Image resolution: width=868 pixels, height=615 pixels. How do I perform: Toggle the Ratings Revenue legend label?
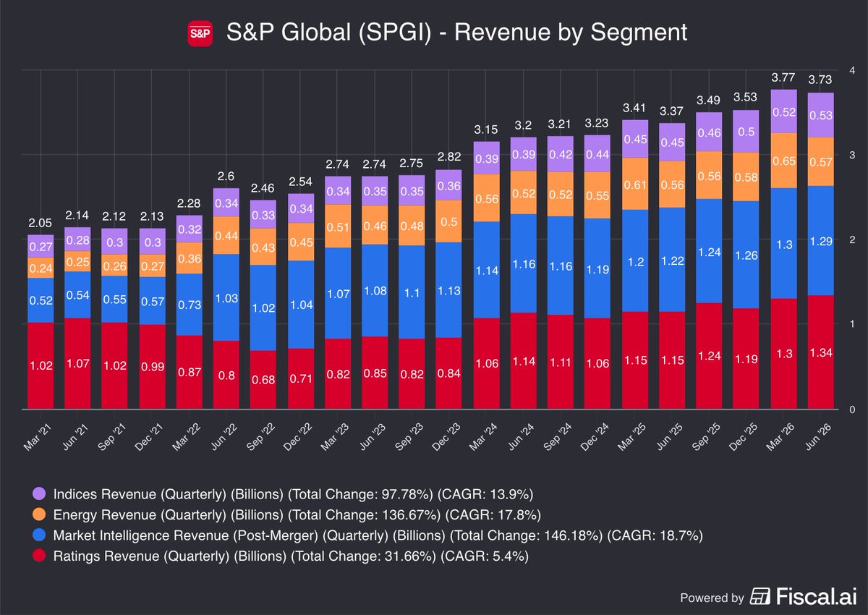tap(290, 556)
